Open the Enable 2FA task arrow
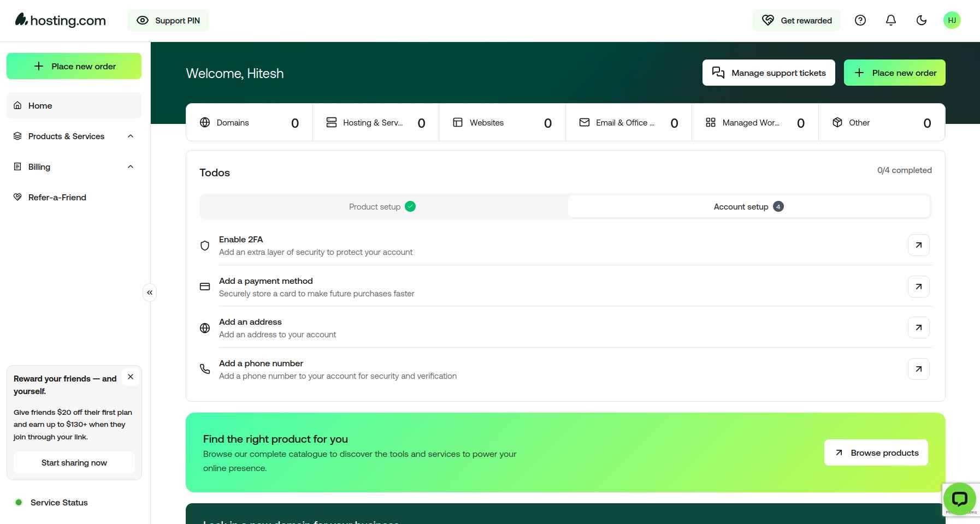The height and width of the screenshot is (524, 980). tap(918, 245)
